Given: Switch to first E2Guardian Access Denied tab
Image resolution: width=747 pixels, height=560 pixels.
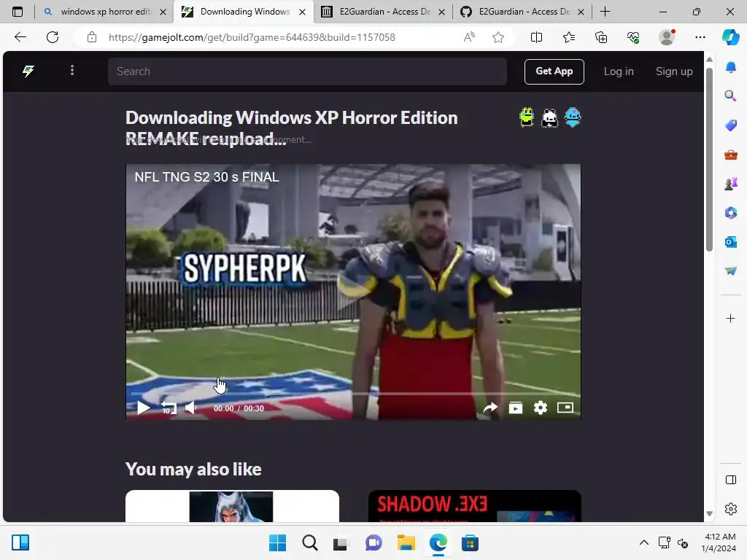Looking at the screenshot, I should click(384, 12).
